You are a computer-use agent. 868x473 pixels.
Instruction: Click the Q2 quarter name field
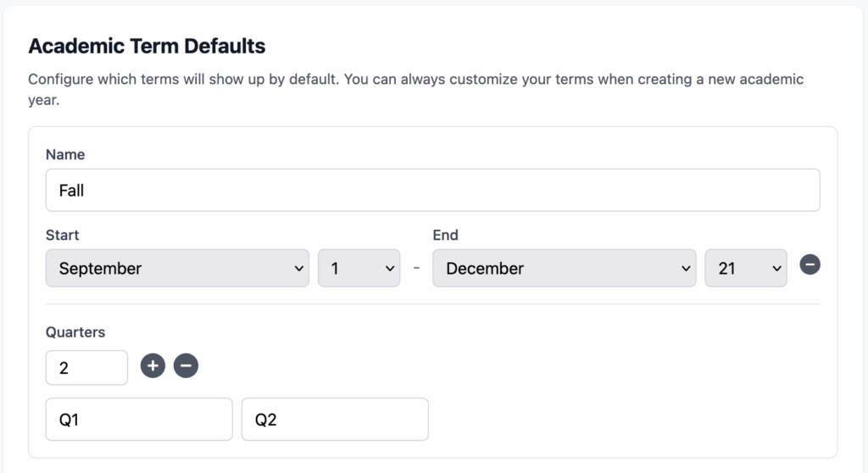pos(335,420)
